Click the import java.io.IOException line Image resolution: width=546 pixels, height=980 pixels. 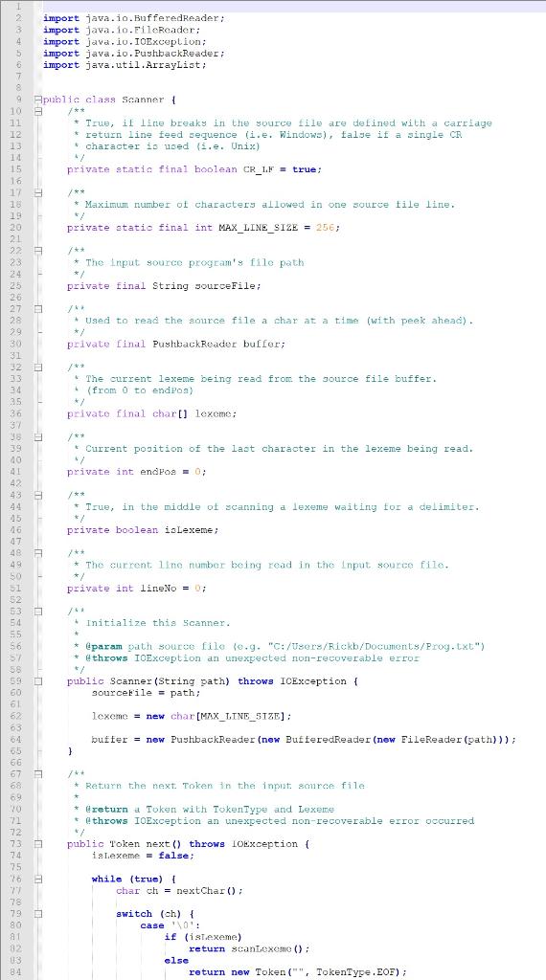coord(124,41)
